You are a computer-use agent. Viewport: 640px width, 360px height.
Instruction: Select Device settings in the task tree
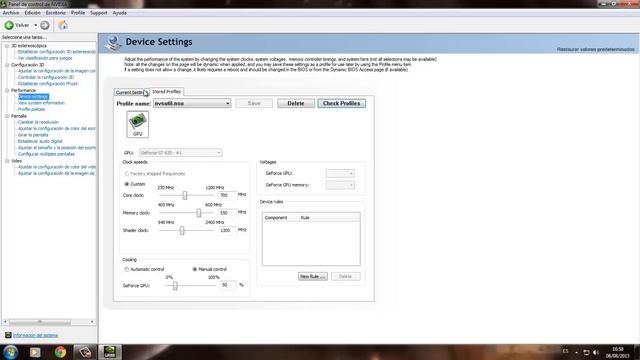pos(33,97)
